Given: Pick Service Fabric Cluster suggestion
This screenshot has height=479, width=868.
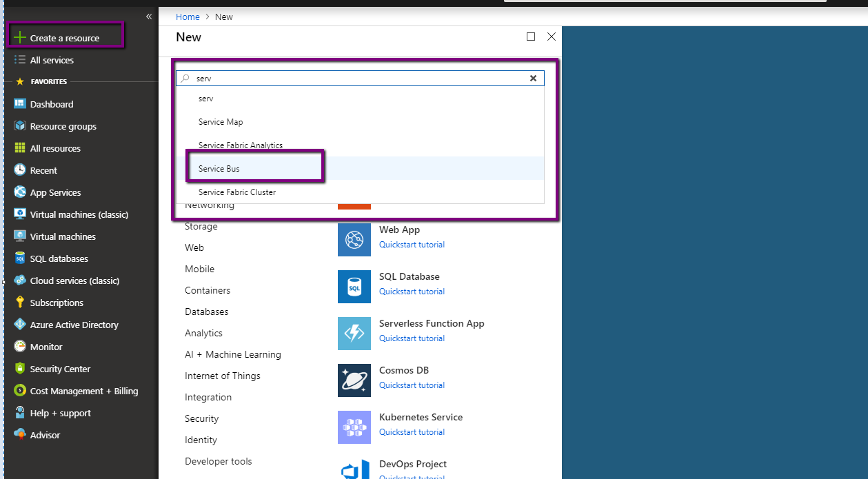Looking at the screenshot, I should [x=237, y=192].
